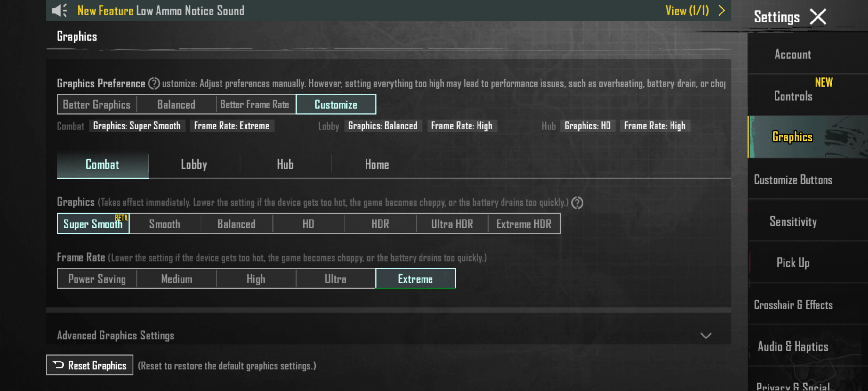Click the speaker announcement icon
Screen dimensions: 868x391
60,11
